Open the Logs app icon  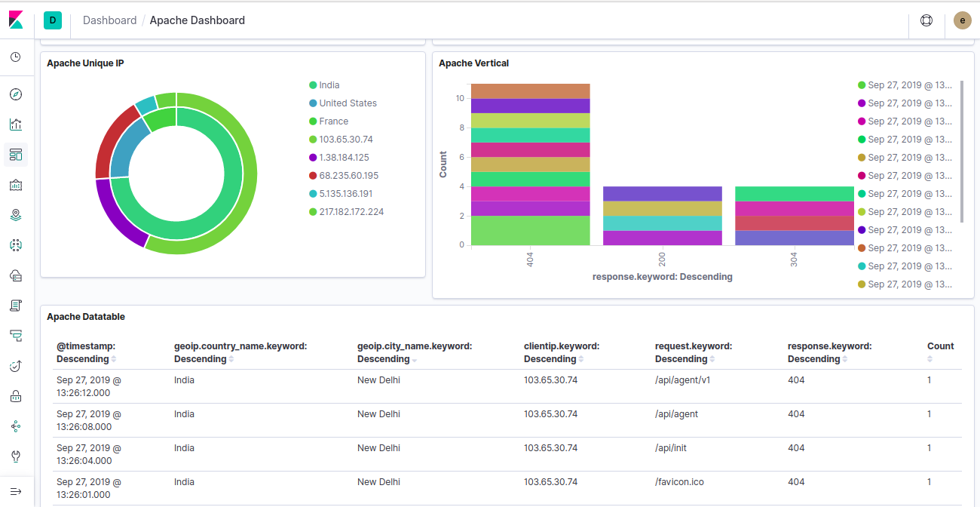point(16,306)
